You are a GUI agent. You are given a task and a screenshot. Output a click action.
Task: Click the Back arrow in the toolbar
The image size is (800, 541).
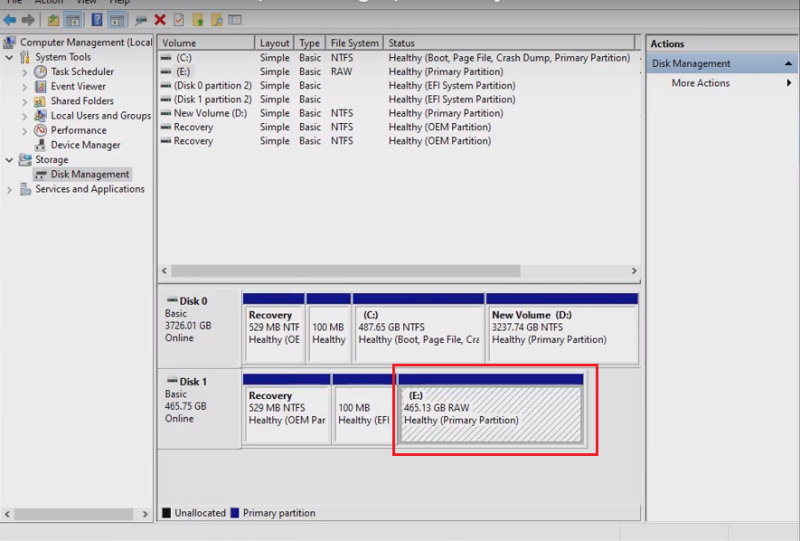[10, 20]
